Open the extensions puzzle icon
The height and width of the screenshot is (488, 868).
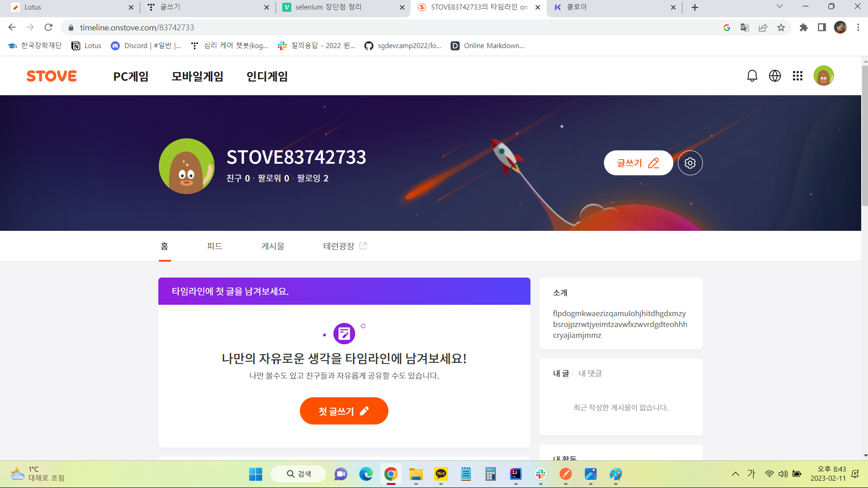pos(804,27)
